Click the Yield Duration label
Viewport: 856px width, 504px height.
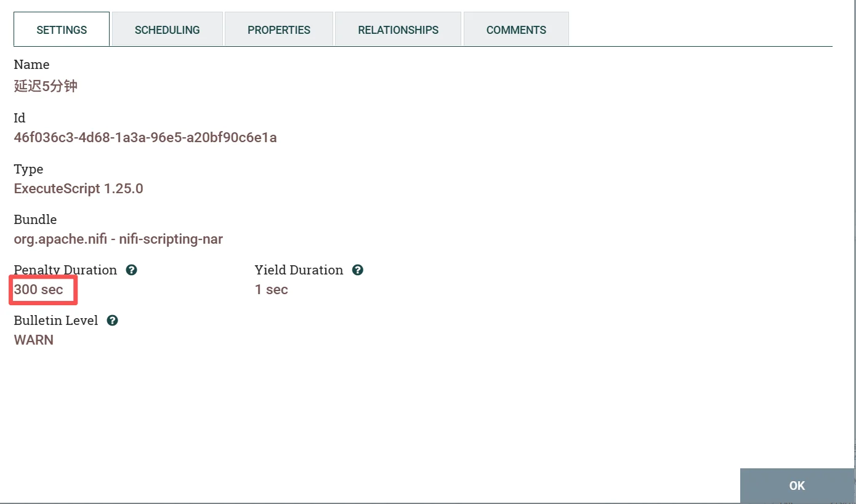[299, 270]
